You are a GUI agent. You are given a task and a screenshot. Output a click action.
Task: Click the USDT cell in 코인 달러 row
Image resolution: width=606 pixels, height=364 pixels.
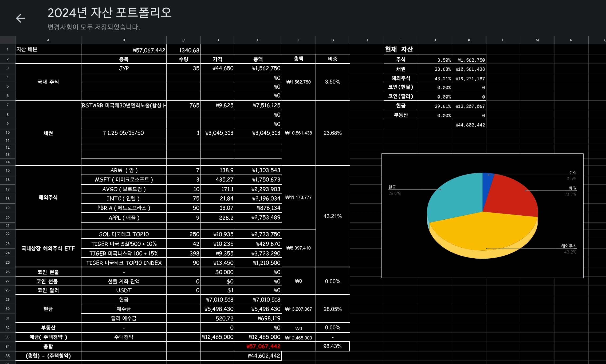(x=124, y=290)
